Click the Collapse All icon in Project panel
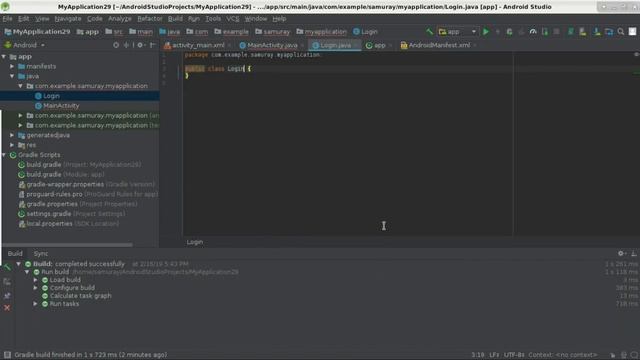Screen dimensions: 640x360 click(x=126, y=45)
